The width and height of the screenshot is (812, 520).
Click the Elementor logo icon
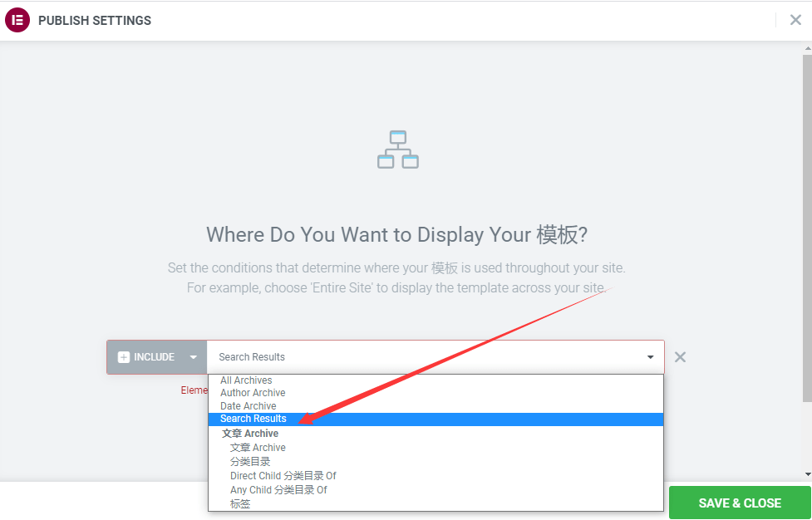(17, 20)
